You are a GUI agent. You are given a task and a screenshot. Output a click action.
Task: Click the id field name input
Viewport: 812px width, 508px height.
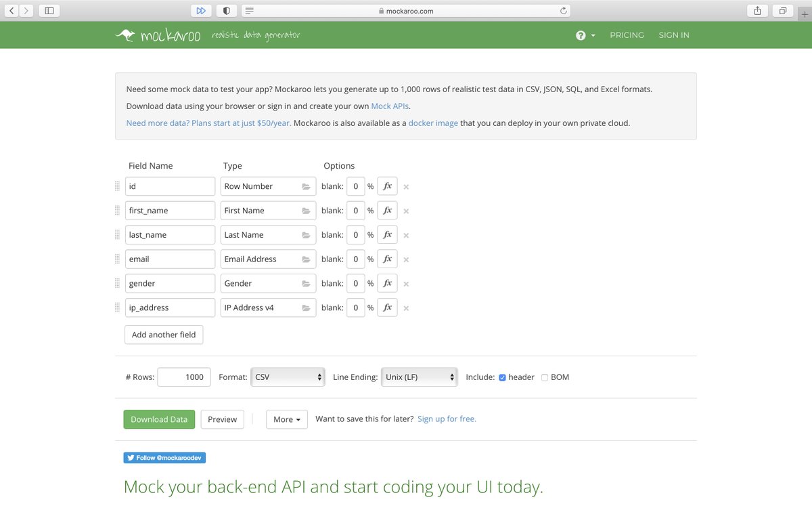point(170,186)
